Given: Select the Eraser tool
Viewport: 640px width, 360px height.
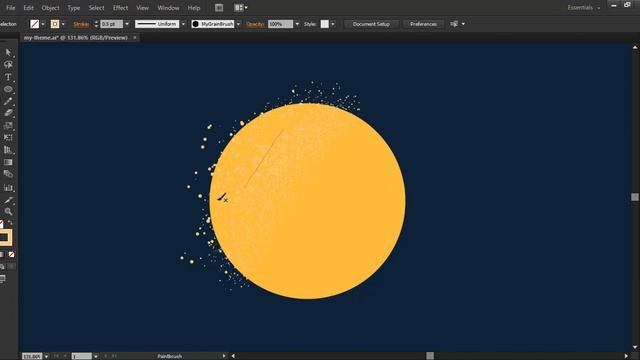Looking at the screenshot, I should 8,113.
